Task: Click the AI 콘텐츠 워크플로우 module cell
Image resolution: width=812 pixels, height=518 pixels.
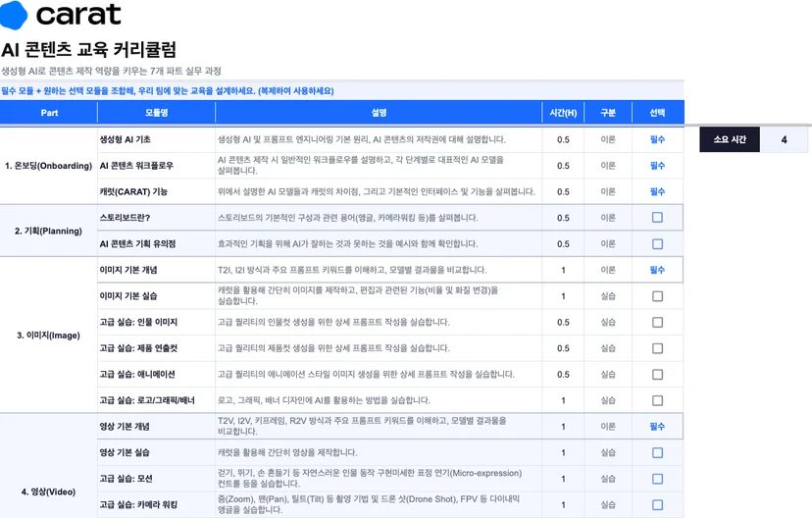Action: (156, 166)
